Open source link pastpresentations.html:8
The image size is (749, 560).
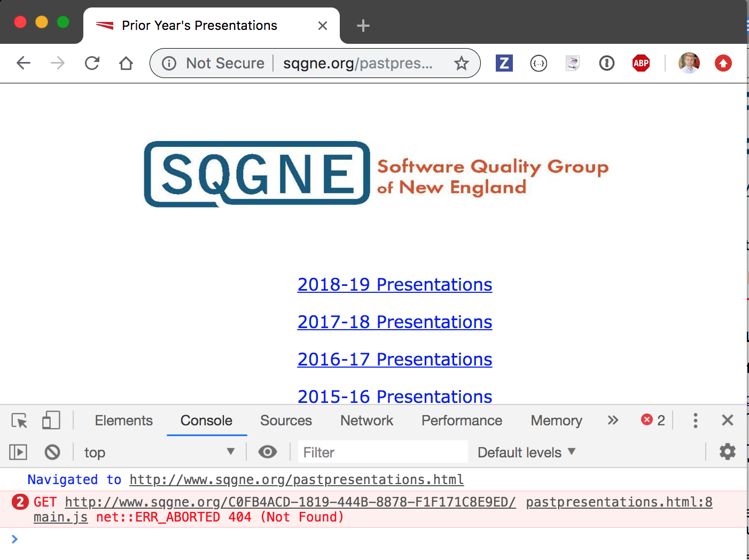(619, 502)
